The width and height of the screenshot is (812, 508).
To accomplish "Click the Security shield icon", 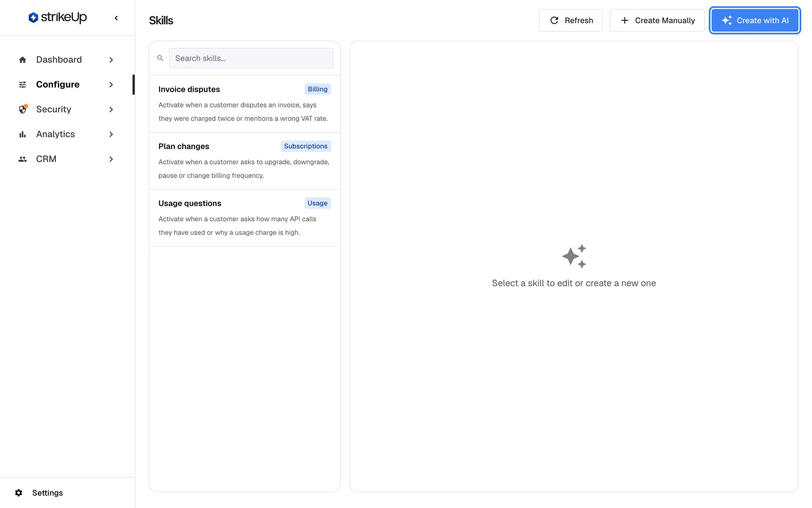I will coord(23,109).
